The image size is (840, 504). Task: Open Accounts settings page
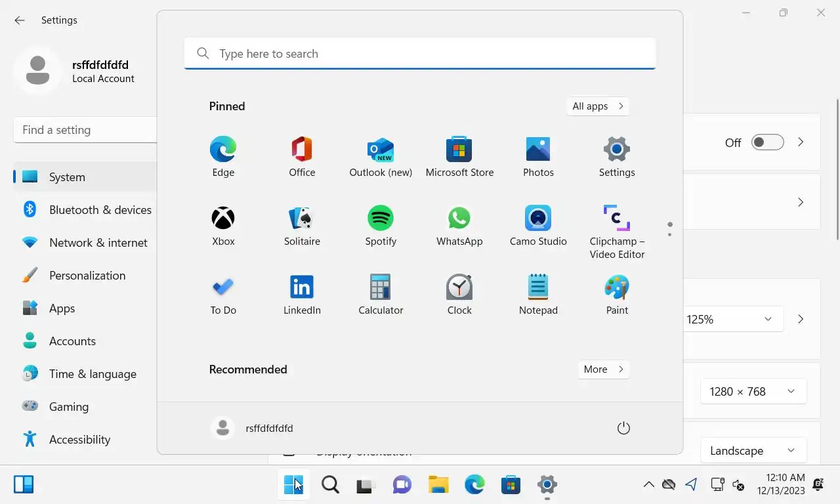tap(85, 341)
